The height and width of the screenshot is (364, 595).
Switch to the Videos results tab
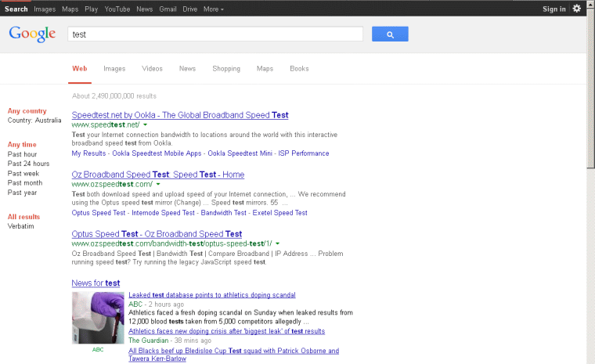(152, 69)
